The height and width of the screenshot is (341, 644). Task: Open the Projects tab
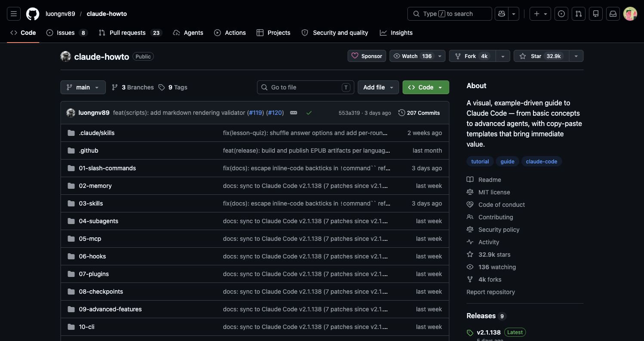(274, 33)
